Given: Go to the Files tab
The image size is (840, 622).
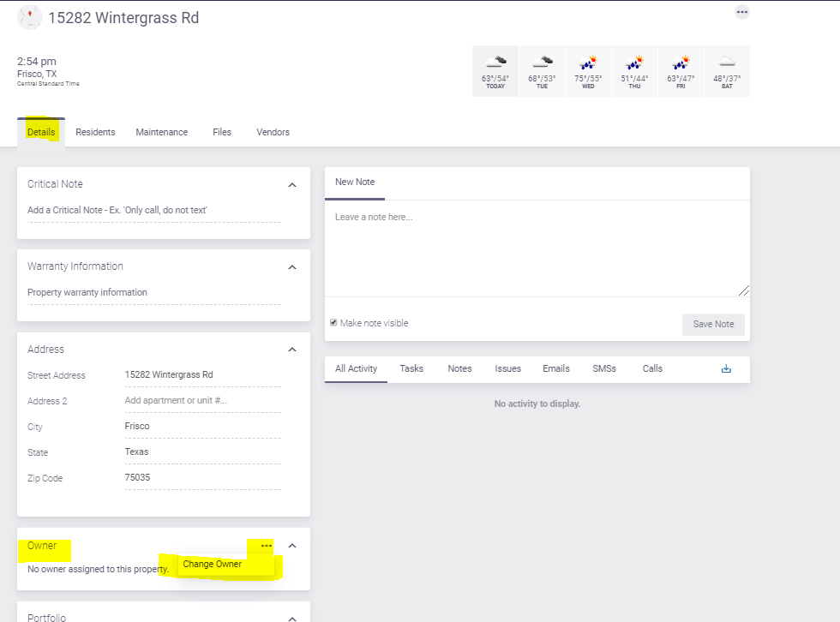Looking at the screenshot, I should coord(222,132).
